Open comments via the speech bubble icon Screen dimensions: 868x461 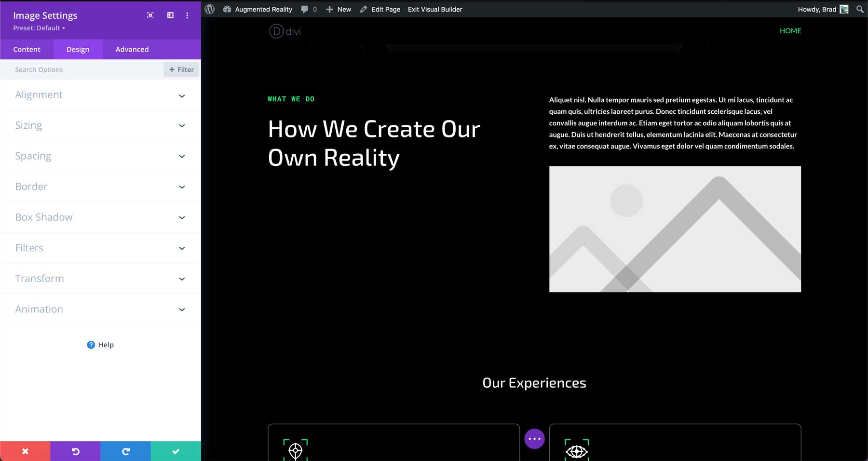click(x=304, y=9)
